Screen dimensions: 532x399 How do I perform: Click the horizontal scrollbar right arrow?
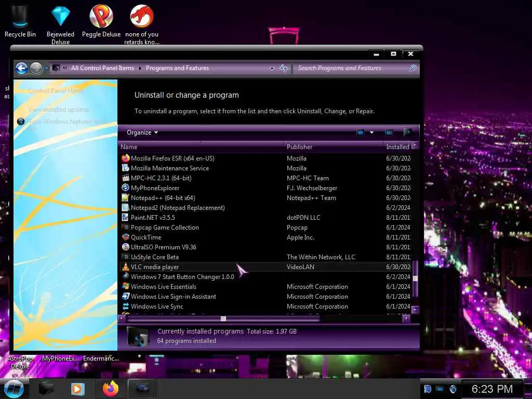click(x=406, y=318)
